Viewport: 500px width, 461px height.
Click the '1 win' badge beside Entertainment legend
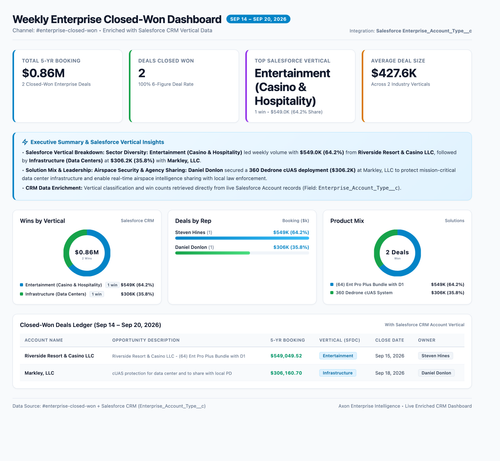pos(112,285)
